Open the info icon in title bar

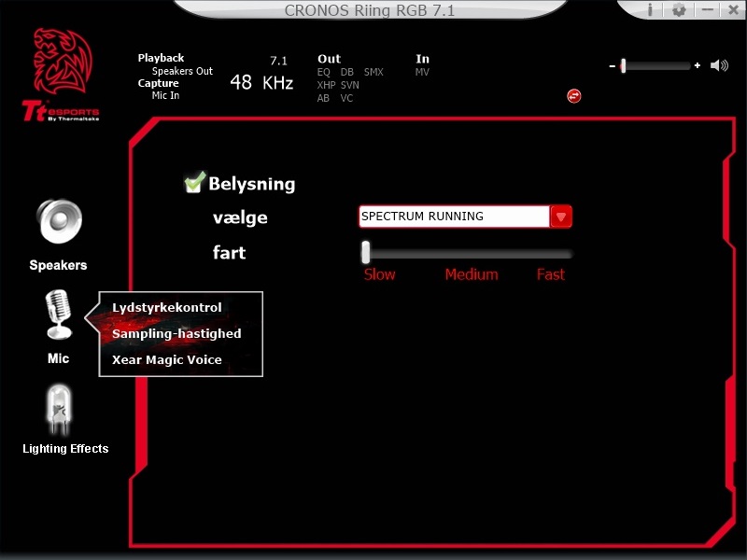pos(650,9)
